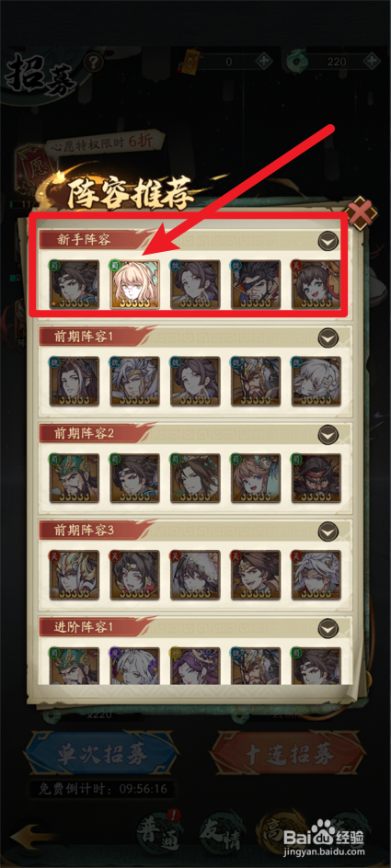Expand the 前期阵容2 dropdown arrow
The height and width of the screenshot is (868, 391).
tap(328, 433)
